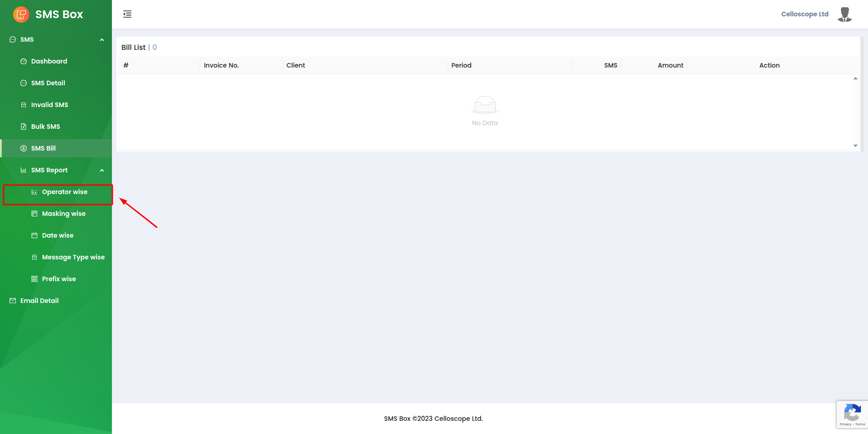Click the reCAPTCHA badge
The width and height of the screenshot is (868, 434).
click(852, 414)
